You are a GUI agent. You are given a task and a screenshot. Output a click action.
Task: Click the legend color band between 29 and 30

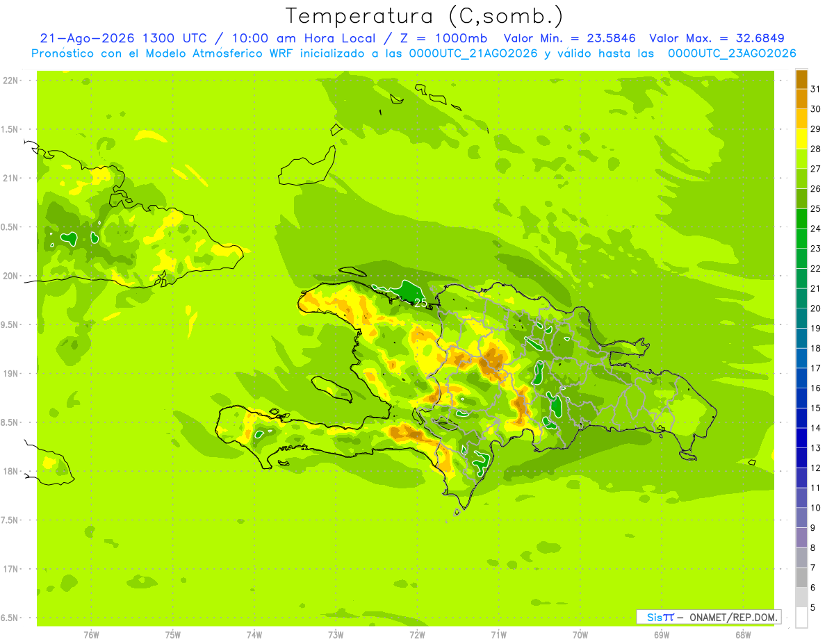coord(801,119)
